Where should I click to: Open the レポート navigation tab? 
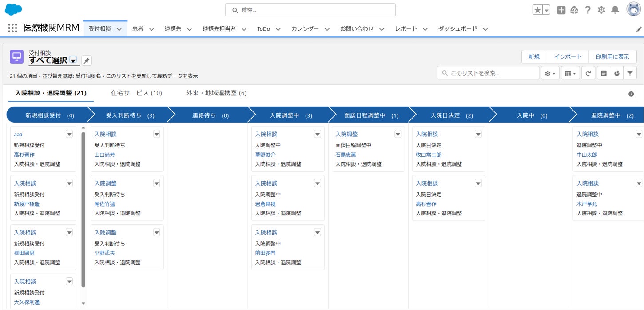point(406,29)
